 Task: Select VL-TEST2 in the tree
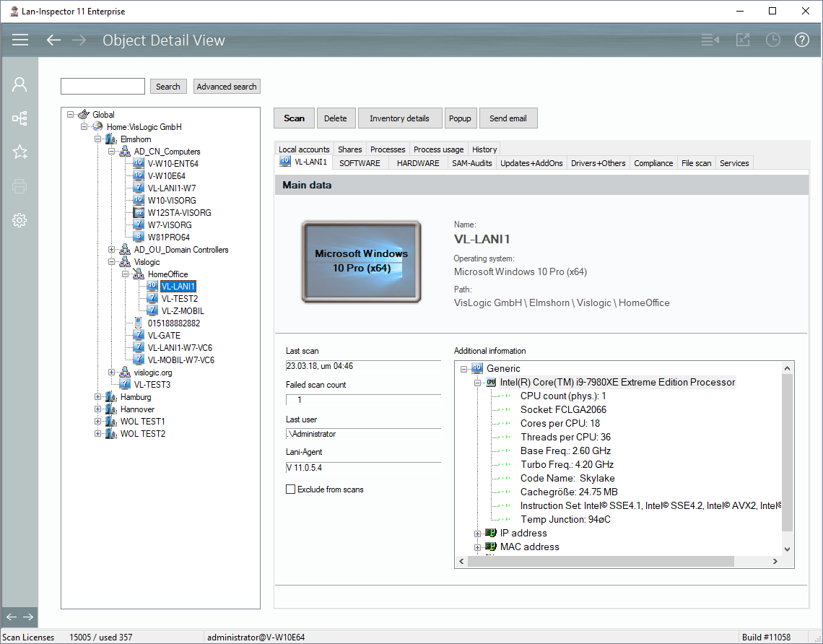(x=179, y=299)
